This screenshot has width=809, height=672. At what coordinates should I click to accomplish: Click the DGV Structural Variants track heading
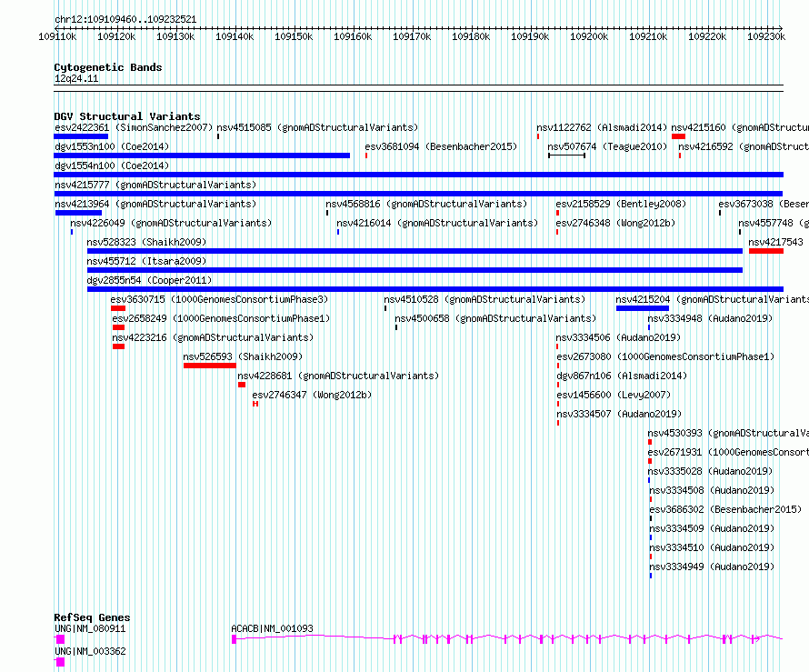click(127, 116)
